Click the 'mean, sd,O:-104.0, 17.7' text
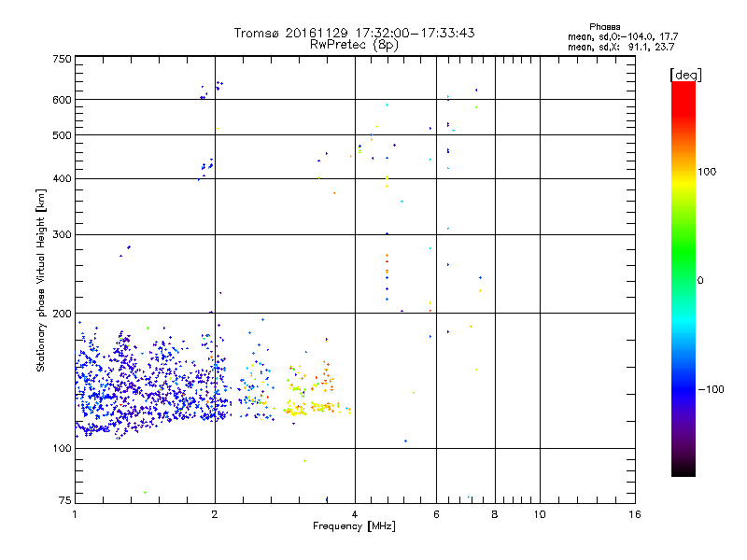This screenshot has width=747, height=560. (x=623, y=36)
